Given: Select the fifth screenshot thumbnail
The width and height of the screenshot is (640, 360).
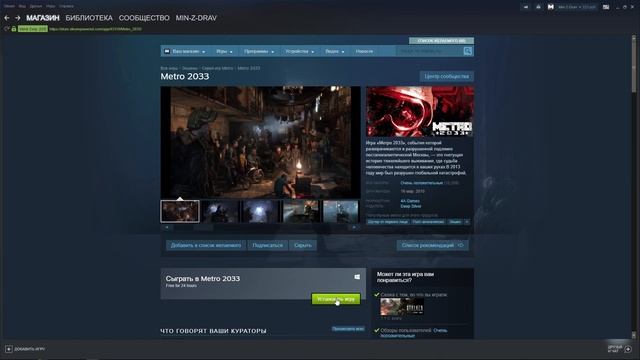Looking at the screenshot, I should tap(341, 211).
